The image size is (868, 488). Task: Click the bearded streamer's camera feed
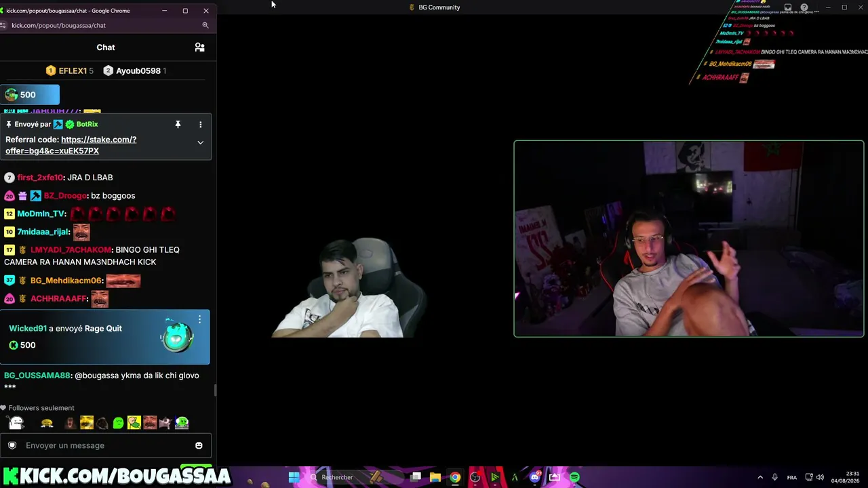[x=349, y=287]
